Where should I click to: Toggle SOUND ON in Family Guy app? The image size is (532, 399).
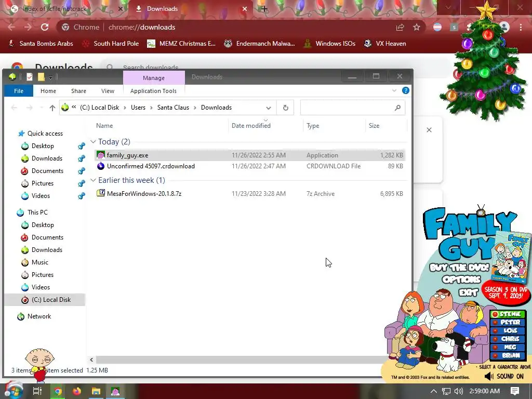(504, 376)
